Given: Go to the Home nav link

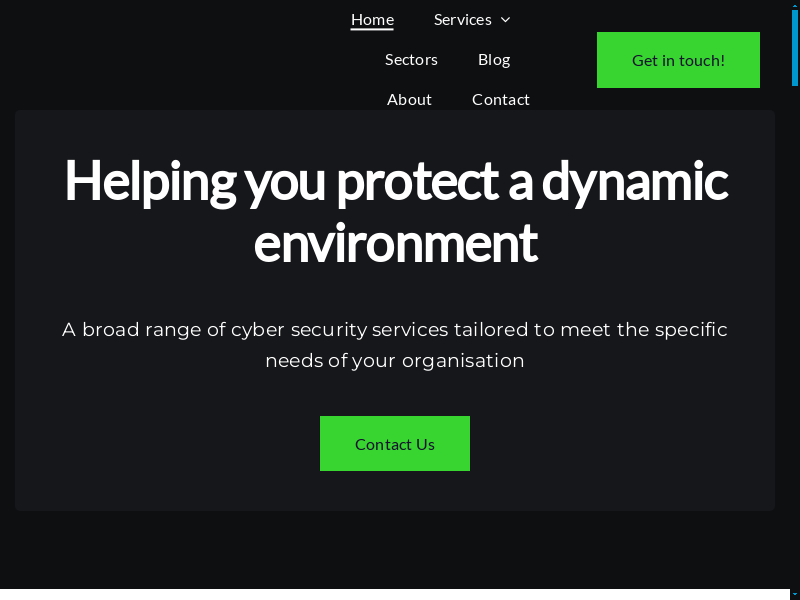Looking at the screenshot, I should [x=372, y=20].
